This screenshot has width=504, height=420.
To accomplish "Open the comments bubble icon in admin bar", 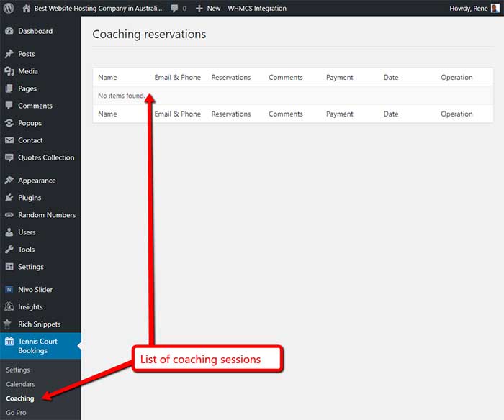I will pyautogui.click(x=174, y=9).
